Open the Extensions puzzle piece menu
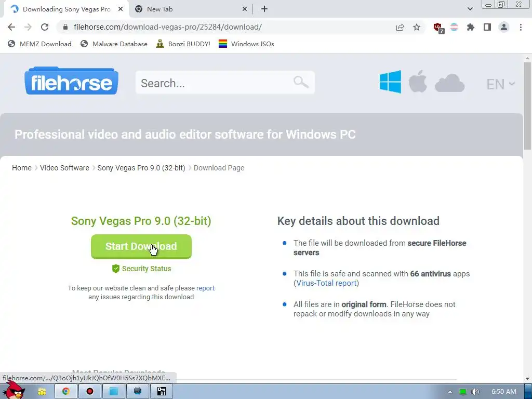Screen dimensions: 532x399 click(471, 27)
